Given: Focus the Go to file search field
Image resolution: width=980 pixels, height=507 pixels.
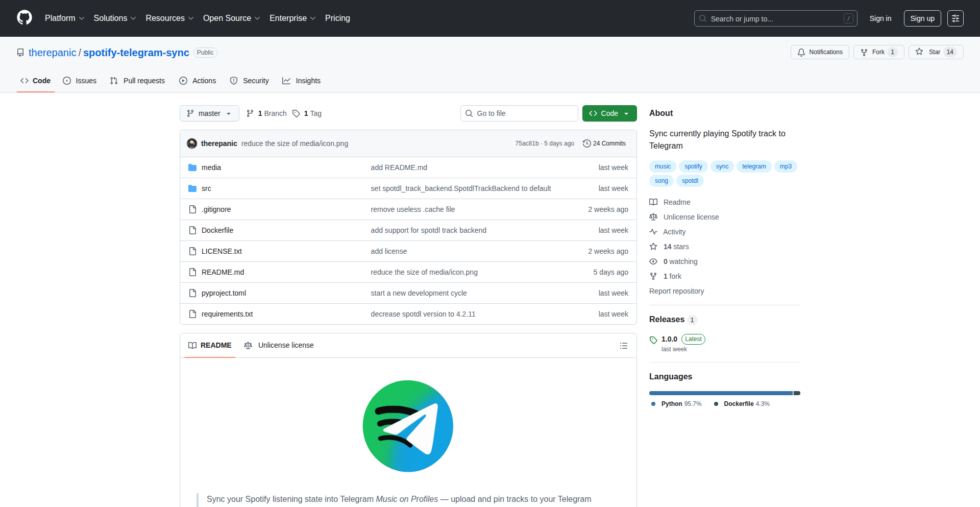Looking at the screenshot, I should [519, 113].
